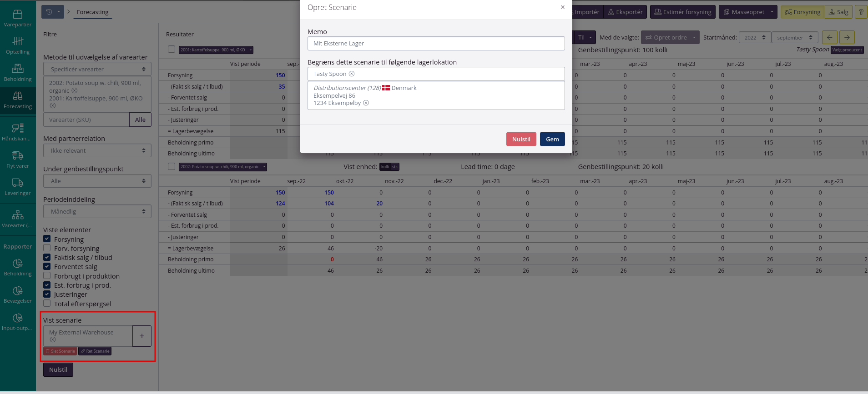This screenshot has width=868, height=394.
Task: Expand the Periodeinddeling Månedlig dropdown
Action: [97, 211]
